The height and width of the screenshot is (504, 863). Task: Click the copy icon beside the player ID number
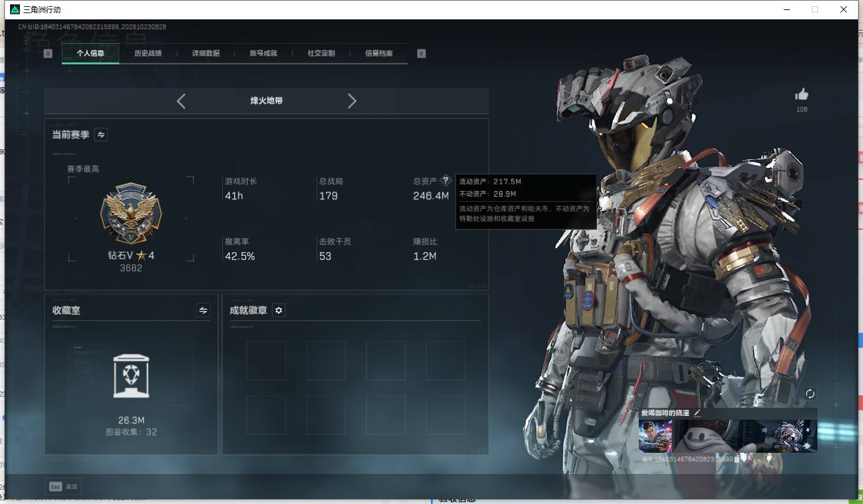737,459
